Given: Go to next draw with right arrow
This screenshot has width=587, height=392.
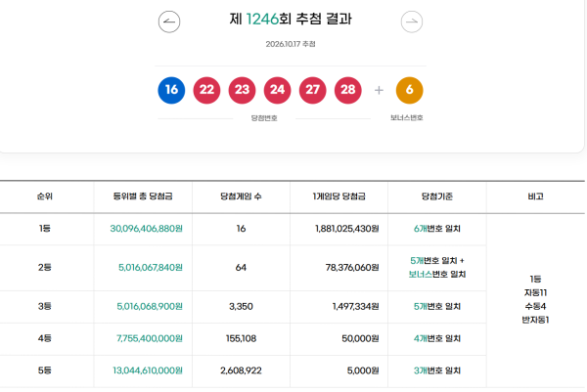Looking at the screenshot, I should [x=412, y=22].
